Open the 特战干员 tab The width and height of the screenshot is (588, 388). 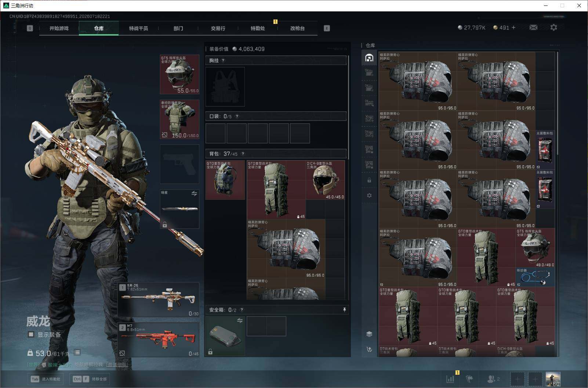tap(138, 28)
